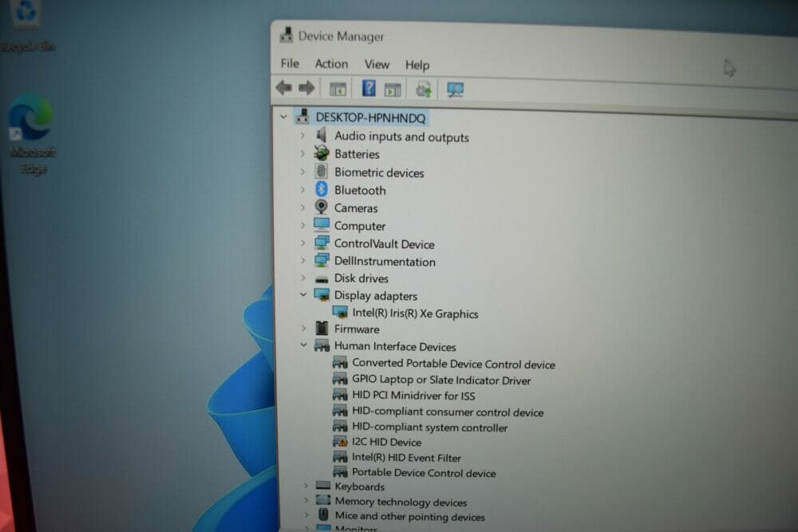
Task: Open the Help menu
Action: pyautogui.click(x=417, y=65)
